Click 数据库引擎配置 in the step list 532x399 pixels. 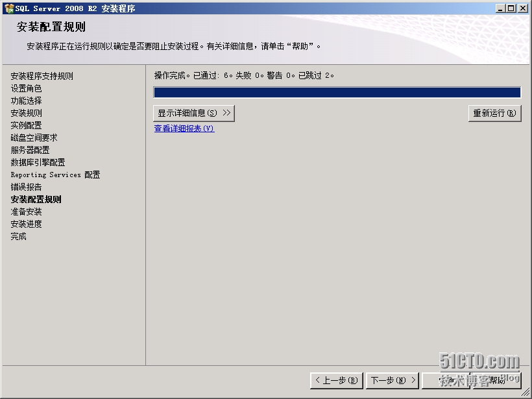(x=38, y=162)
